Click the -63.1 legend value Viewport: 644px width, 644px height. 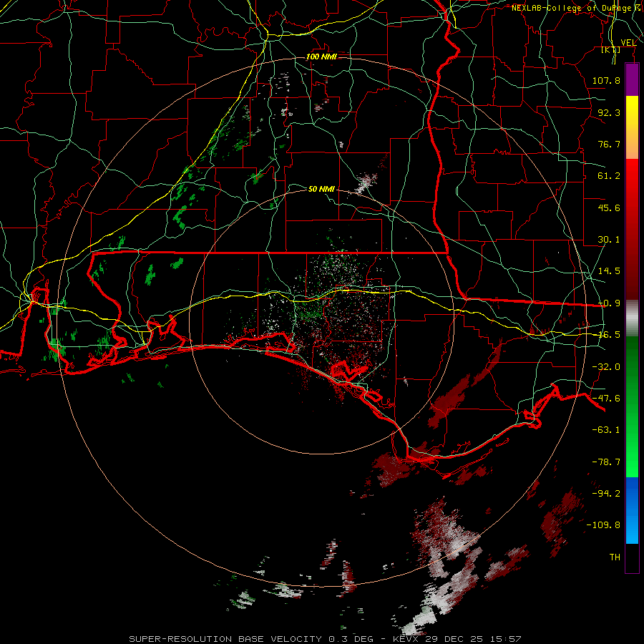point(606,430)
